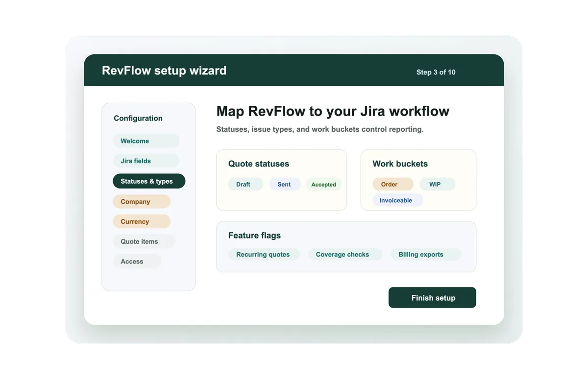Click the RevFlow setup wizard title
This screenshot has height=379, width=588.
click(x=164, y=71)
